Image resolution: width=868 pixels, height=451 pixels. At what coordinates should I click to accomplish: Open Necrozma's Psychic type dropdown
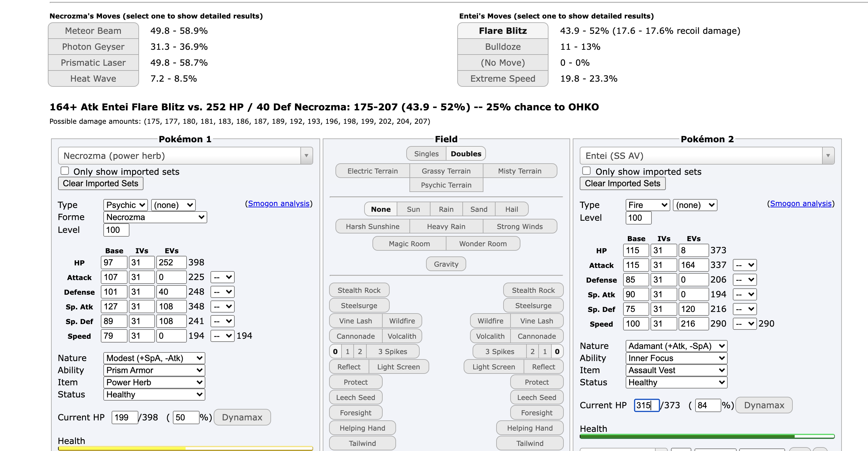tap(126, 205)
